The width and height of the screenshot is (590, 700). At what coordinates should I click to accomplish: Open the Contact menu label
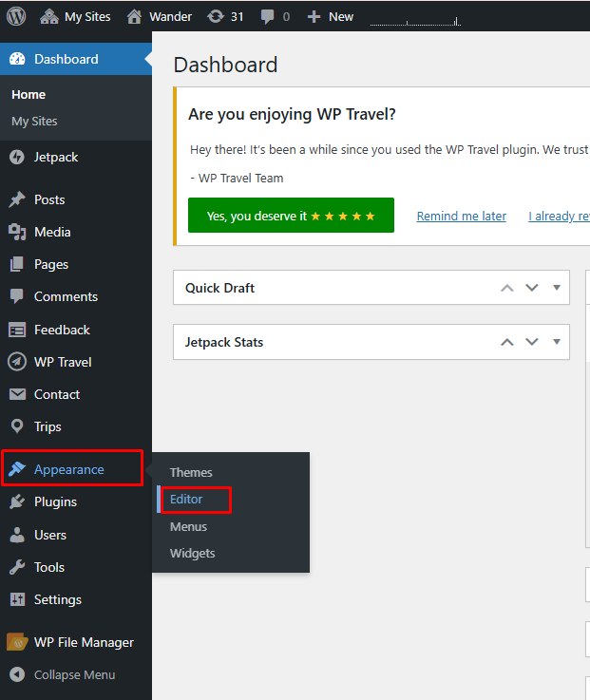[57, 395]
